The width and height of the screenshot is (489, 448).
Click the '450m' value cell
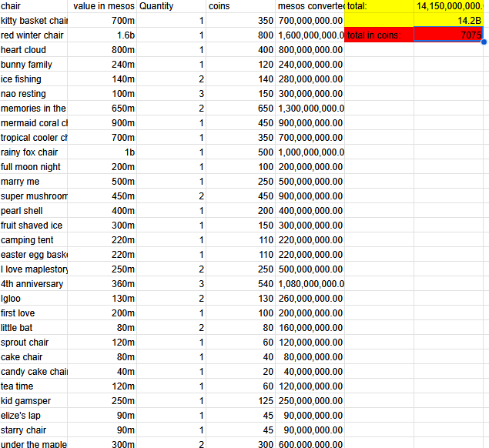coord(102,196)
